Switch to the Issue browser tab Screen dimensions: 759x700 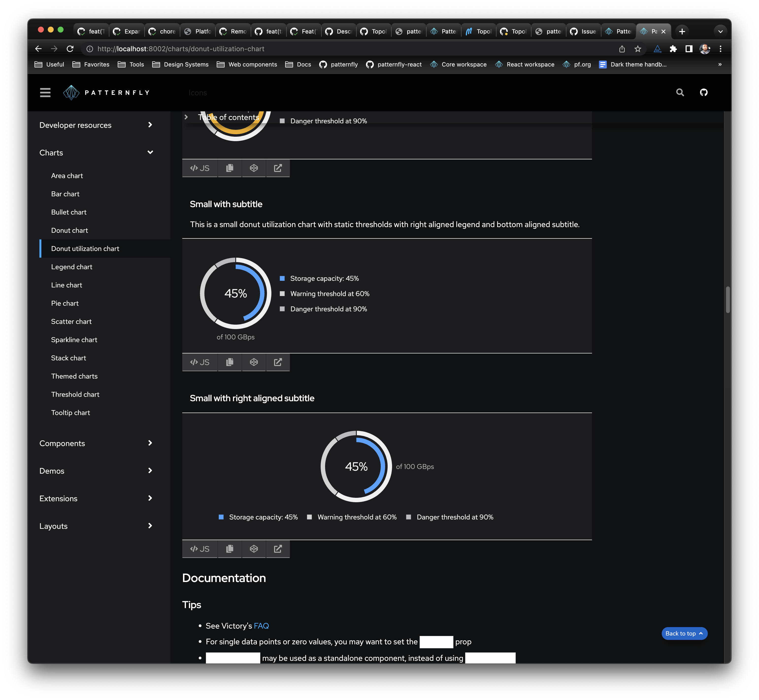[584, 32]
